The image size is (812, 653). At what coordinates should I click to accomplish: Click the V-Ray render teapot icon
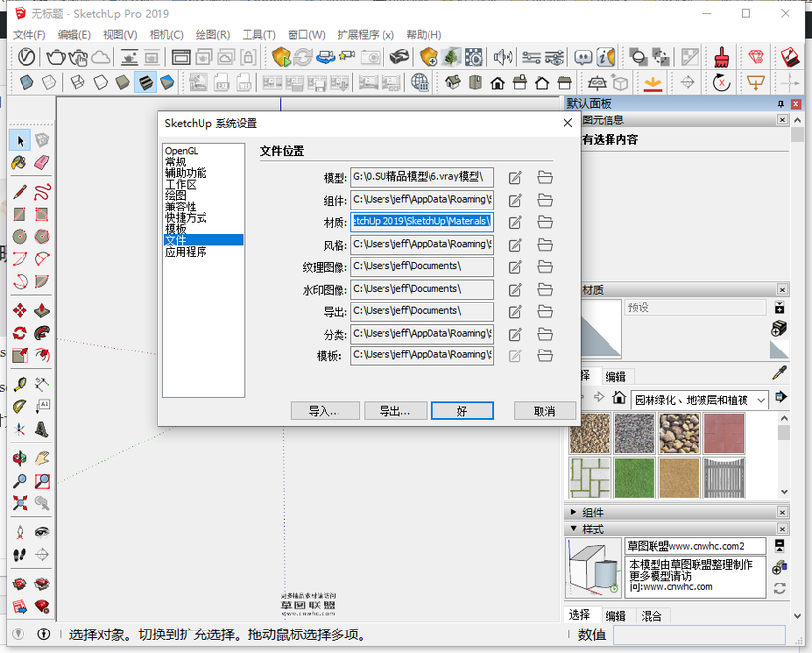point(56,57)
